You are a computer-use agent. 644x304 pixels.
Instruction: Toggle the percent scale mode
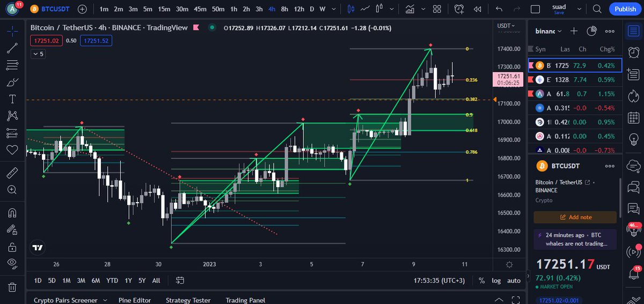482,280
